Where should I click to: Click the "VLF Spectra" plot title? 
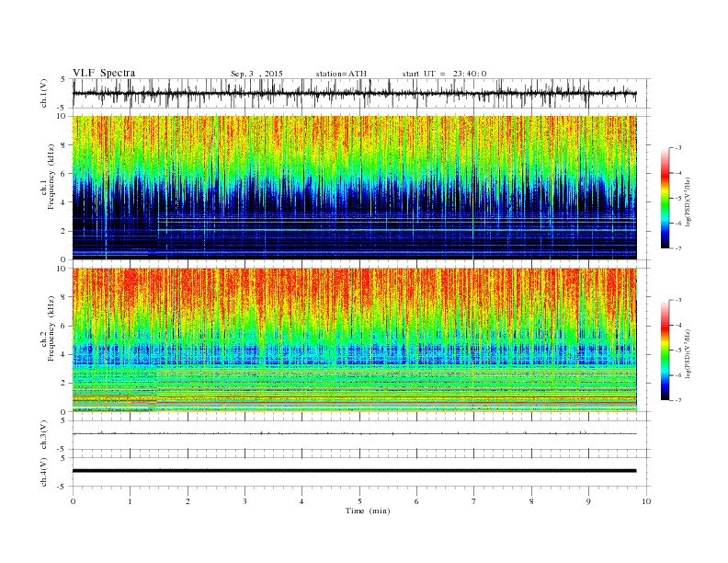tap(104, 73)
